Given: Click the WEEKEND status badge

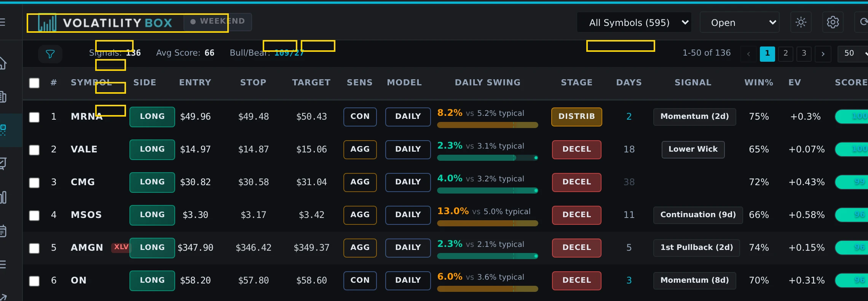Looking at the screenshot, I should click(218, 22).
